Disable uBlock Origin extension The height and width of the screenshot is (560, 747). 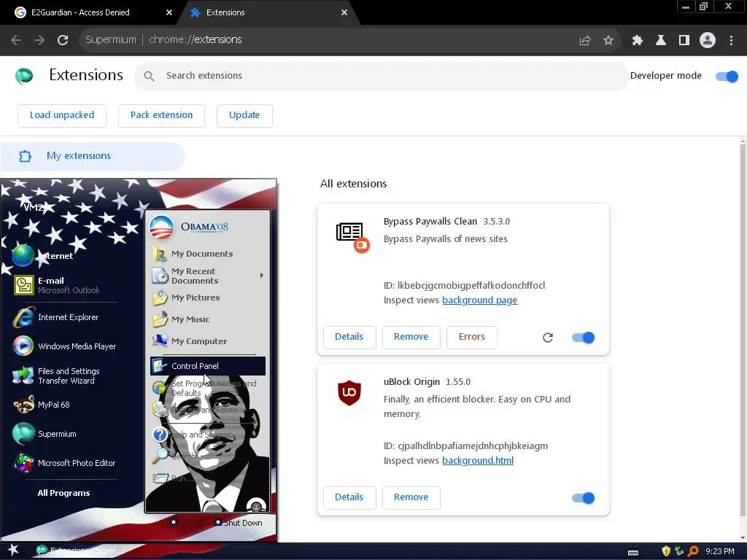(x=583, y=498)
